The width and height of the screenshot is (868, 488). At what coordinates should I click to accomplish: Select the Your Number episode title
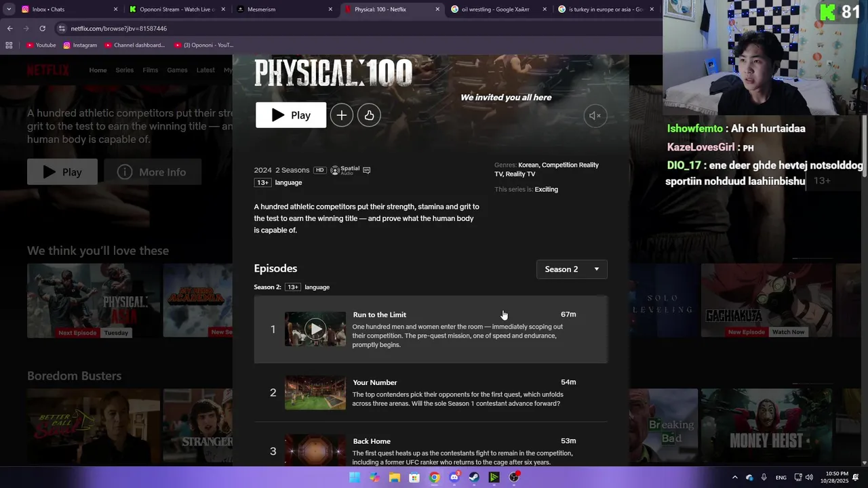375,382
